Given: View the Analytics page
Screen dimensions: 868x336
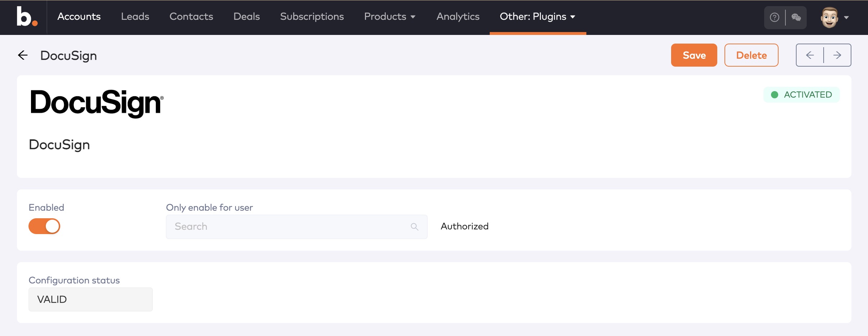Looking at the screenshot, I should [458, 17].
